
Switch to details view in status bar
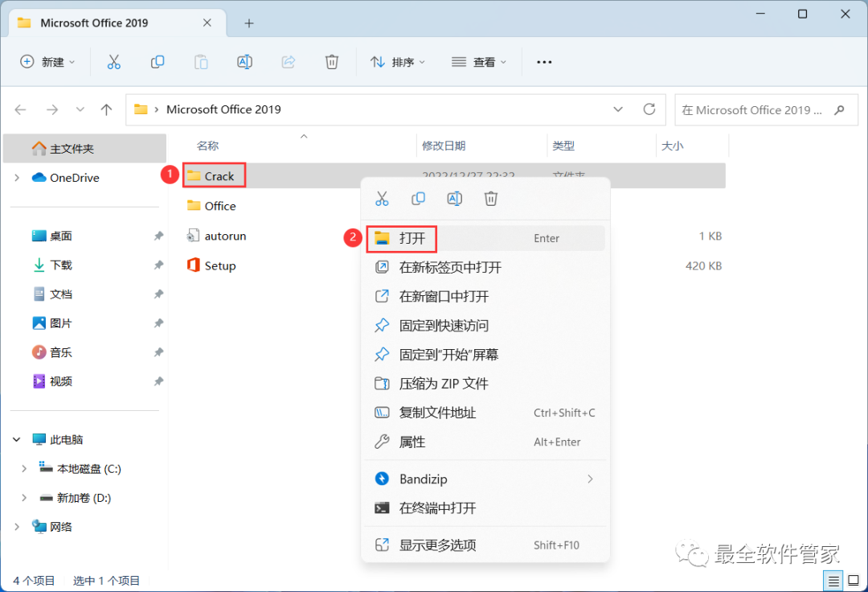tap(833, 581)
